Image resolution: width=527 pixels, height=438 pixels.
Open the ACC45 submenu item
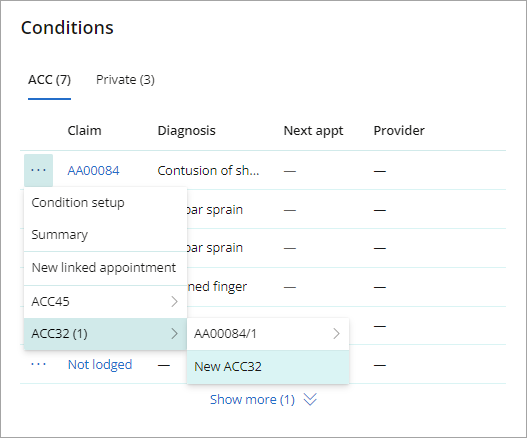pyautogui.click(x=106, y=302)
